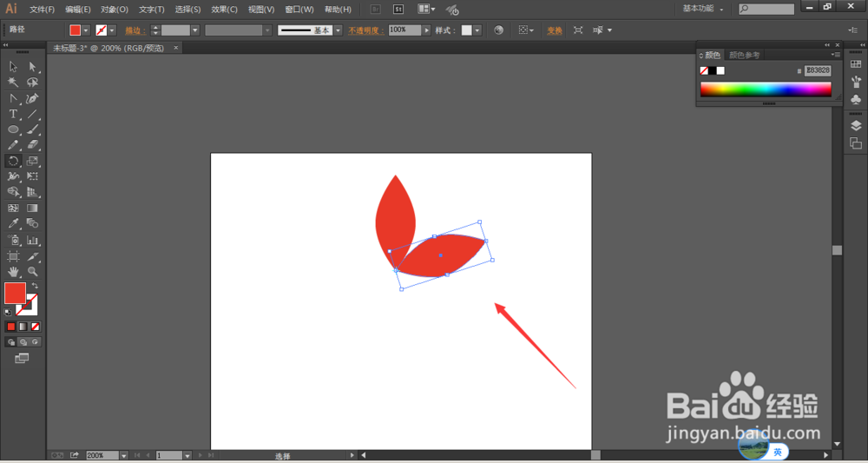Open the Symbols panel icon in dock
Screen dimensions: 868x463
tap(856, 99)
